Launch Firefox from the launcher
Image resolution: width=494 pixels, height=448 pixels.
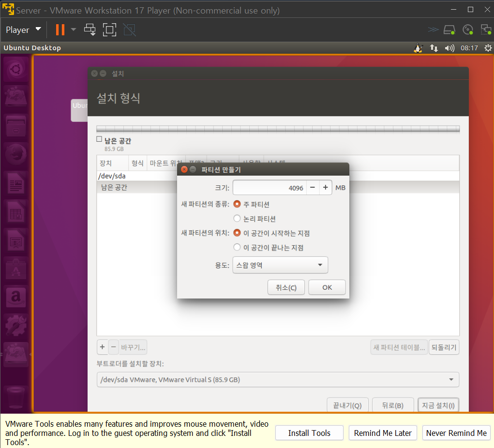[x=16, y=154]
